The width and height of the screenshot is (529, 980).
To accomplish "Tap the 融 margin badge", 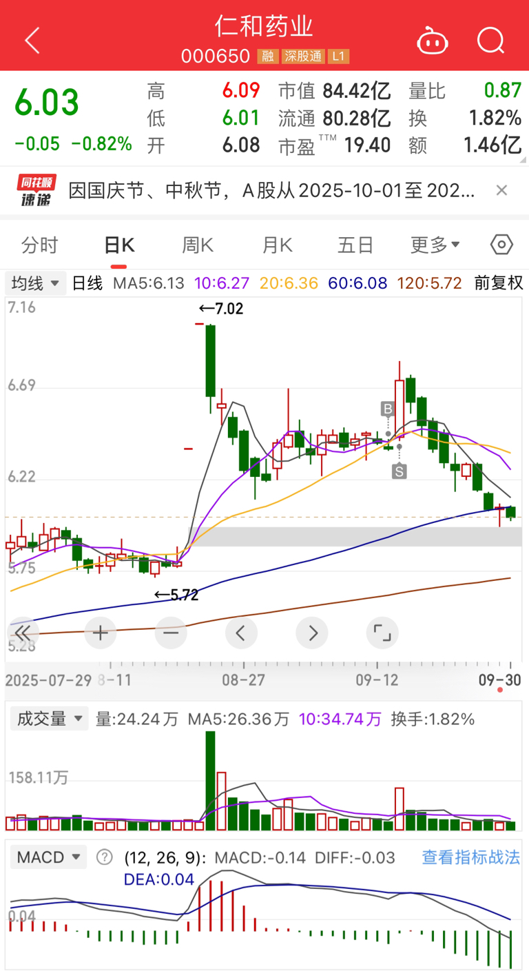I will click(268, 57).
